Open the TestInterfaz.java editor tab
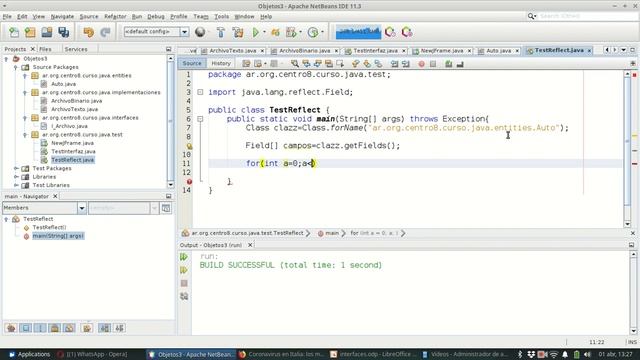 [x=375, y=51]
